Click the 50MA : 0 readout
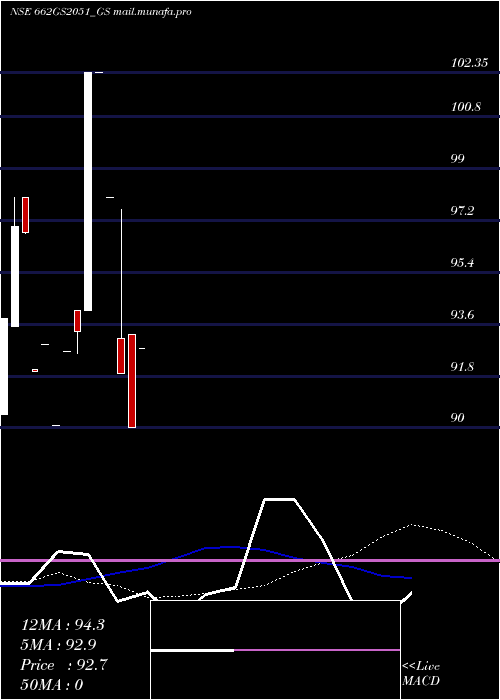Screen dimensions: 500x700 [52, 685]
